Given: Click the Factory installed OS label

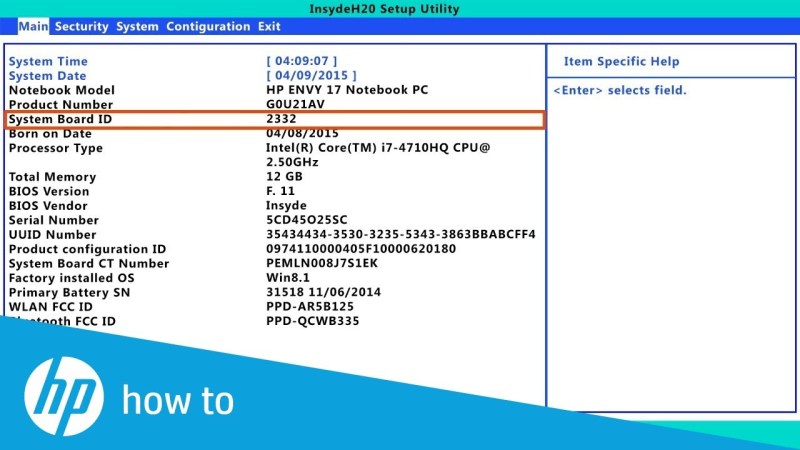Looking at the screenshot, I should [x=71, y=278].
